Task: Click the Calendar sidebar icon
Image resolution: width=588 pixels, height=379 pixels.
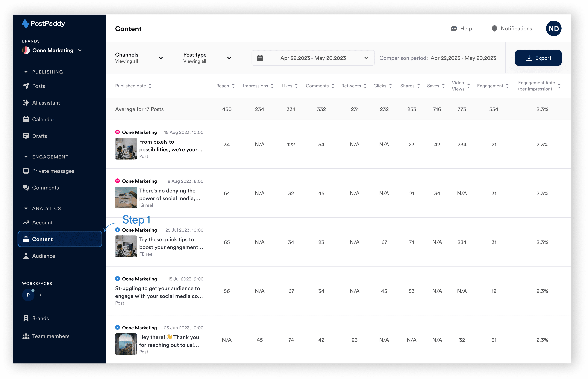Action: point(26,119)
